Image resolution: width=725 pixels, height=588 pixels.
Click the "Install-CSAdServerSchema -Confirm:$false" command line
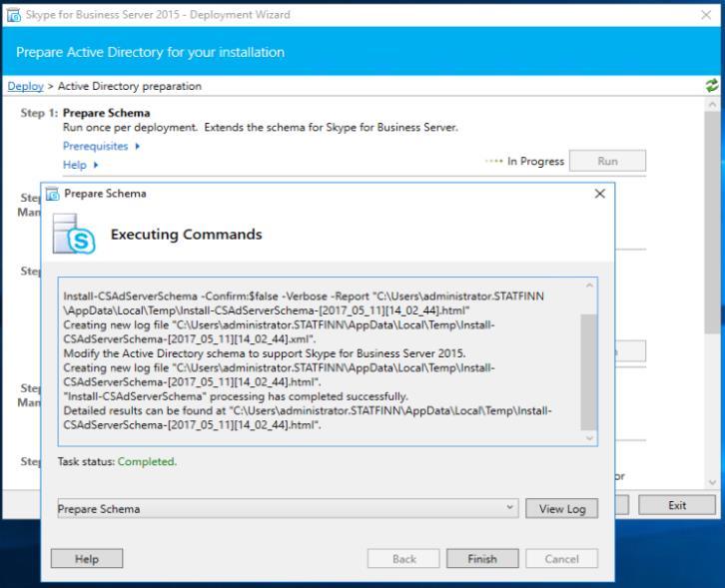point(304,303)
